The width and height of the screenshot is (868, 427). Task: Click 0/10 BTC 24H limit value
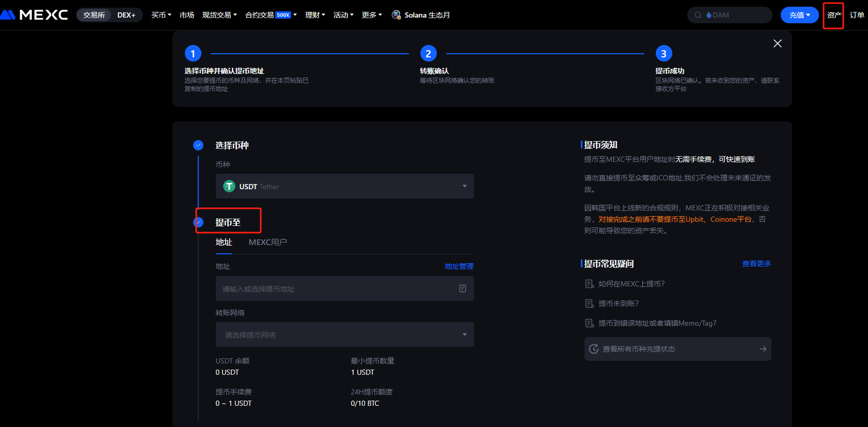pos(365,403)
